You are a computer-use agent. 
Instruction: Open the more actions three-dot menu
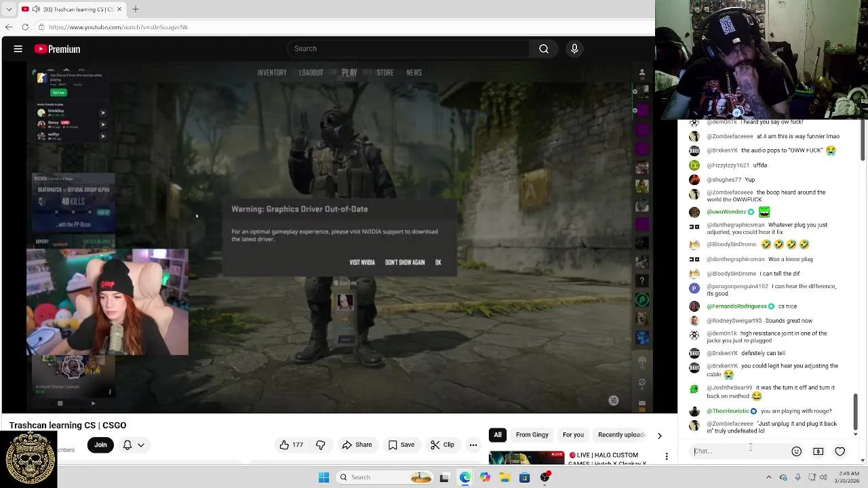(x=473, y=445)
